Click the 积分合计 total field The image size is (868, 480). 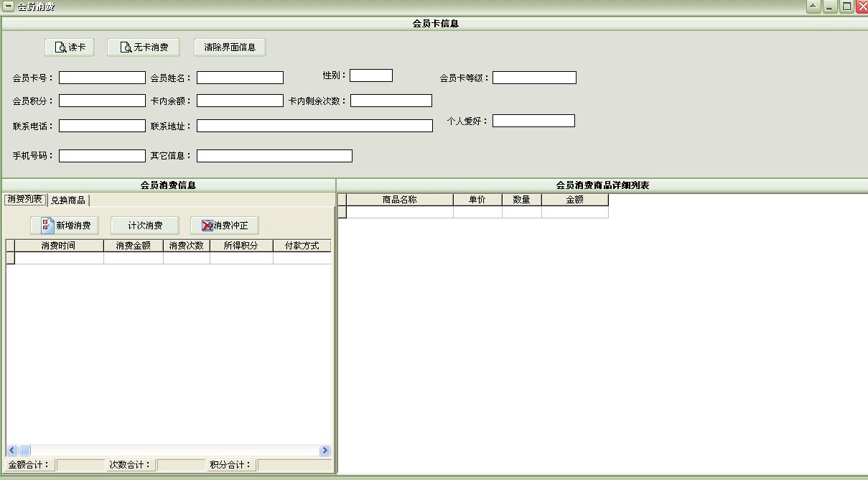pyautogui.click(x=294, y=465)
